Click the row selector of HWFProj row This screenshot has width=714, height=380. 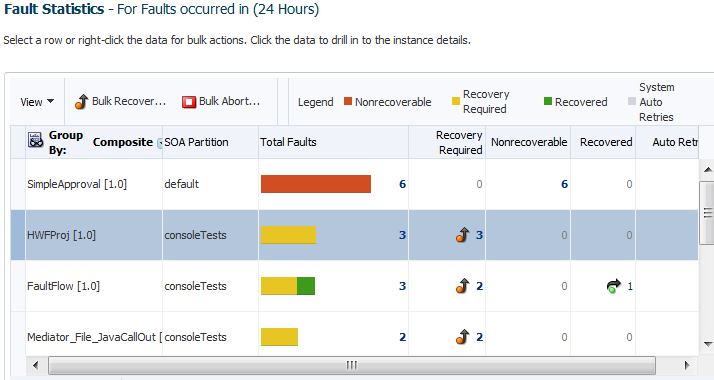click(x=18, y=235)
